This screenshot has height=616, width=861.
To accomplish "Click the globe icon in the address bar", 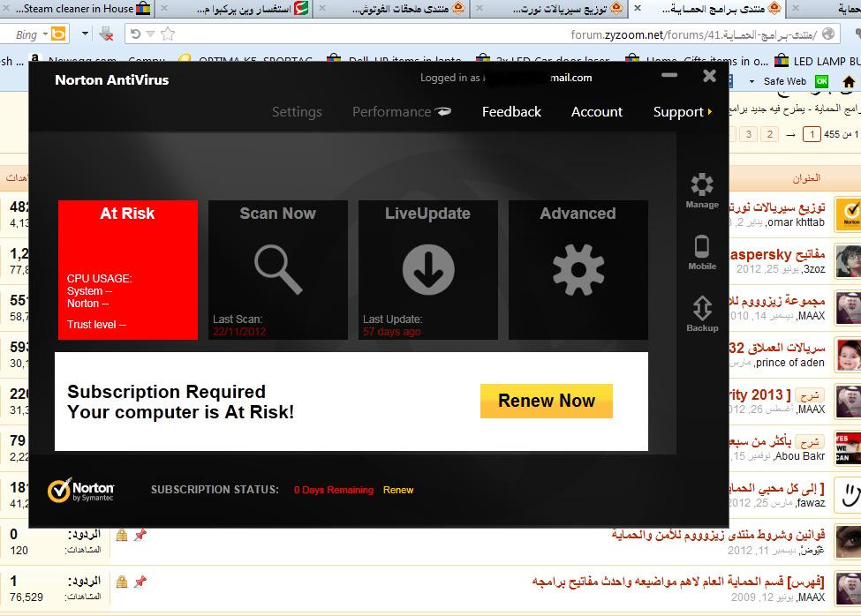I will click(828, 34).
